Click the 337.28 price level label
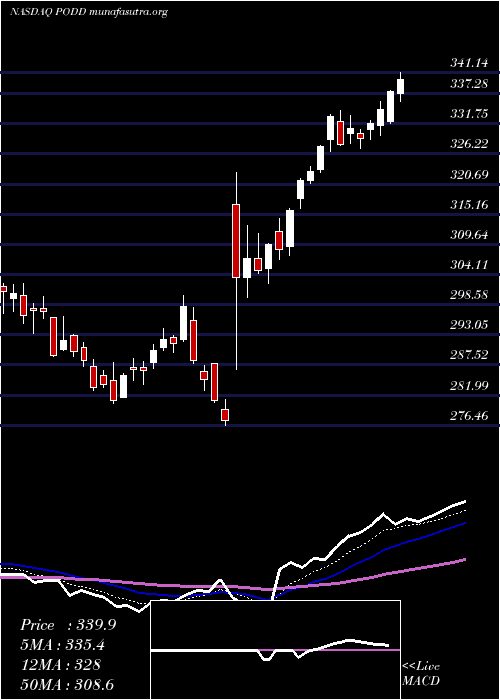This screenshot has height=700, width=500. point(469,83)
